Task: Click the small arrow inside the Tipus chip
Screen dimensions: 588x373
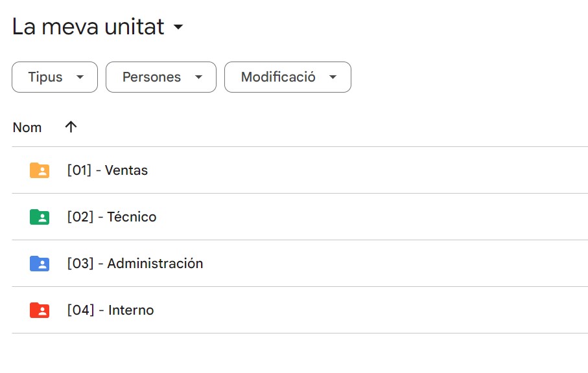Action: coord(80,77)
